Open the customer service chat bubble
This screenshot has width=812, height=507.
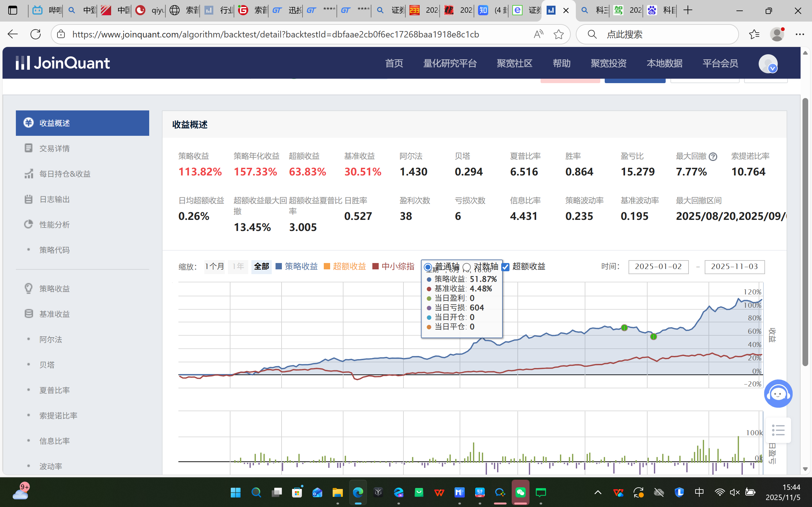click(x=778, y=394)
